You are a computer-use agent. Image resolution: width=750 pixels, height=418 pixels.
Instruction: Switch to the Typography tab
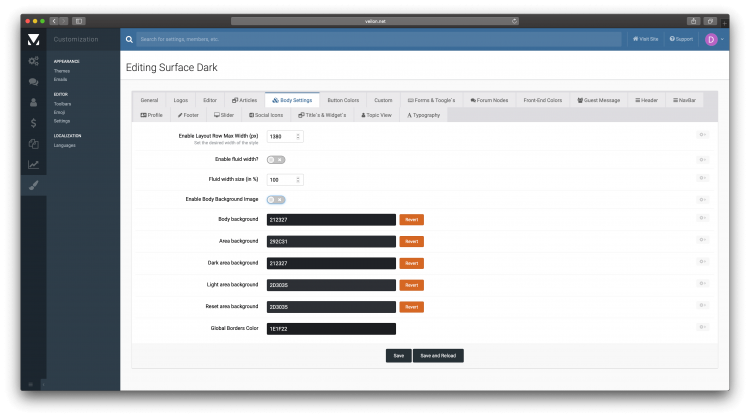424,115
